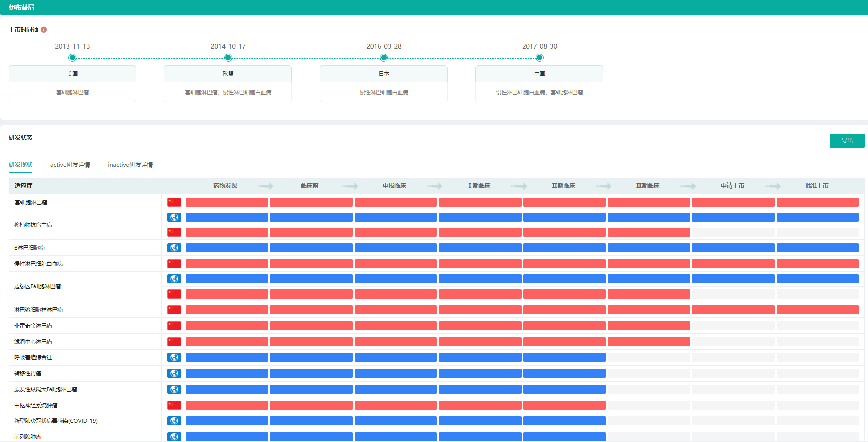Select the 研发现状 tab
Image resolution: width=868 pixels, height=442 pixels.
[20, 165]
